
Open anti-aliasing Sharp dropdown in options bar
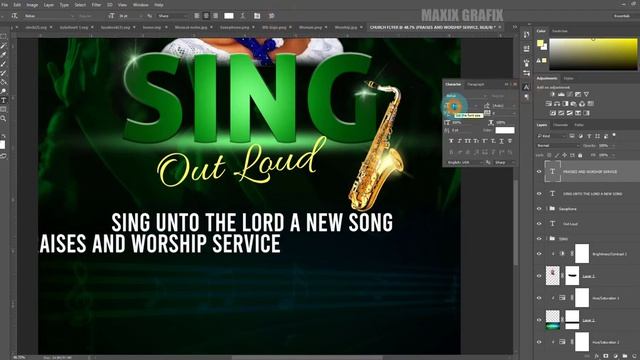pos(173,16)
